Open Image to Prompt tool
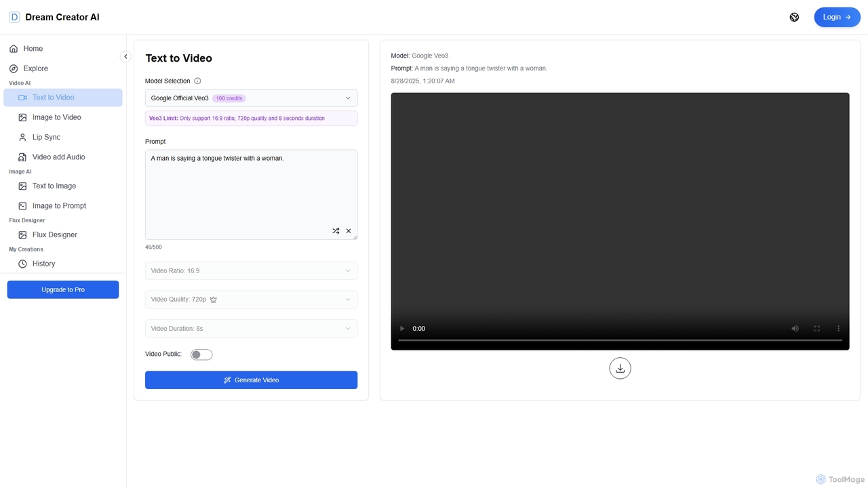The height and width of the screenshot is (488, 868). (63, 205)
